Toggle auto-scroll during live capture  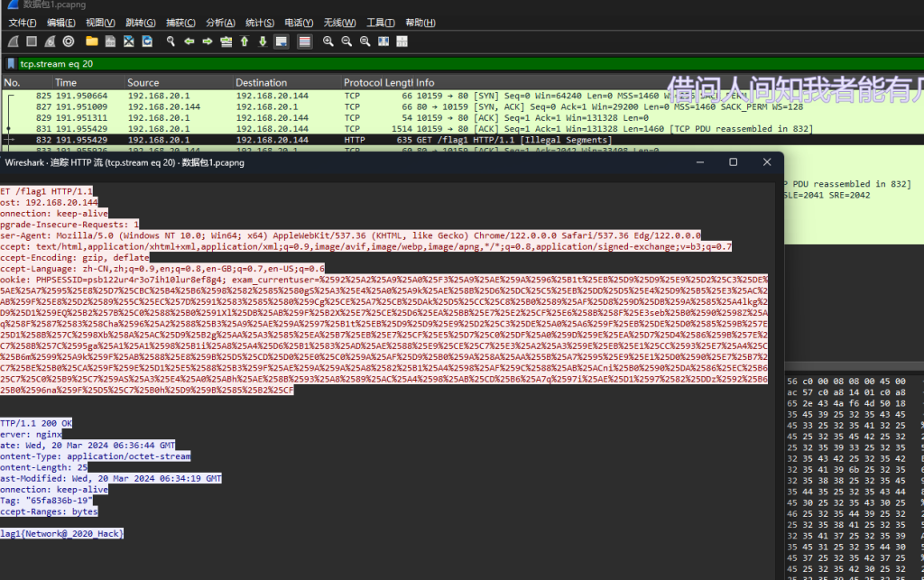(282, 41)
